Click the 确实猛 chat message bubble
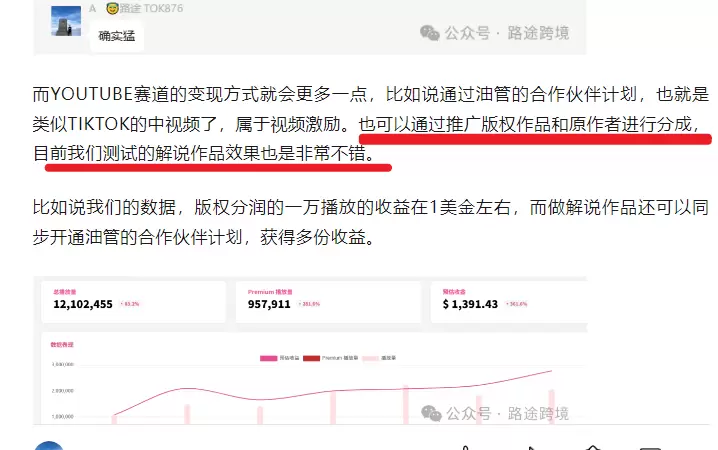 pos(117,36)
